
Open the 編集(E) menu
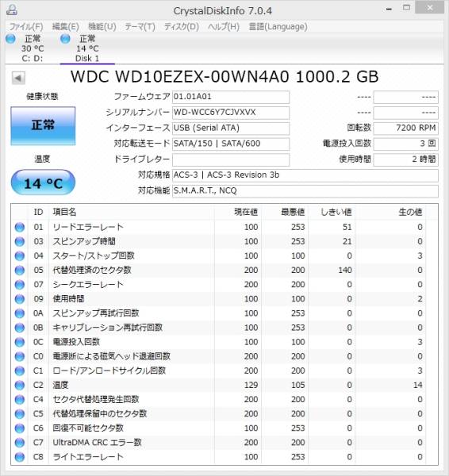pyautogui.click(x=65, y=27)
